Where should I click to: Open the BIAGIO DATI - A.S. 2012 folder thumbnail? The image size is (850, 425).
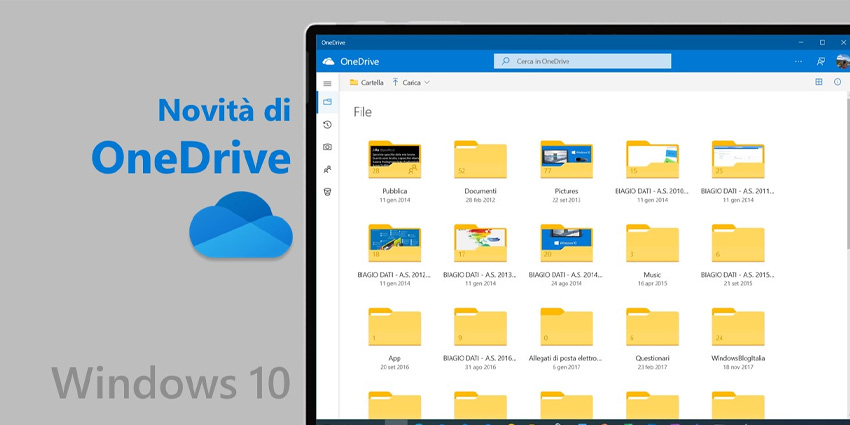pyautogui.click(x=395, y=243)
